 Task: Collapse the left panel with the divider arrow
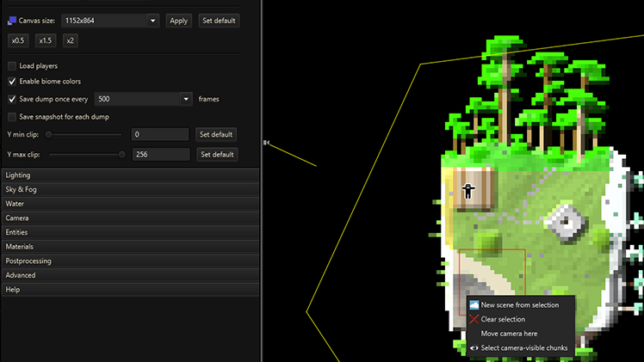click(265, 143)
